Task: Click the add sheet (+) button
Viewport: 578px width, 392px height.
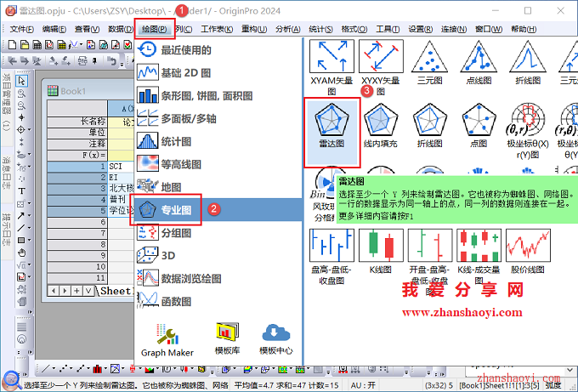Action: (76, 291)
